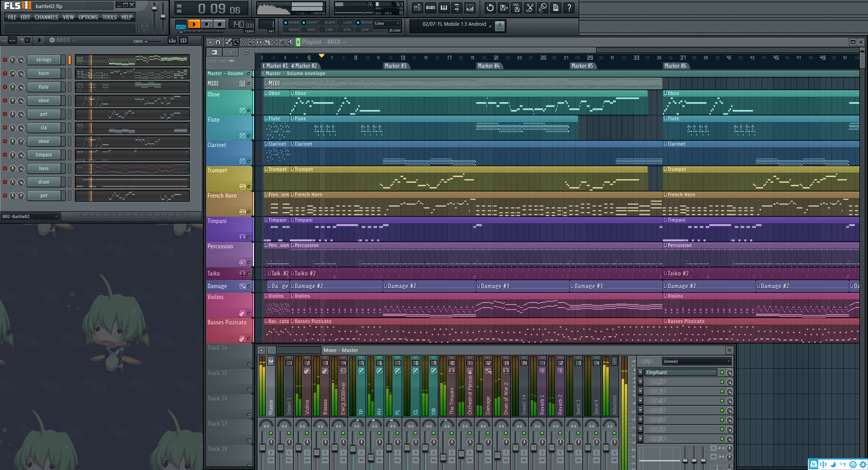This screenshot has height=470, width=868.
Task: Click the drum channel button
Action: coord(44,182)
